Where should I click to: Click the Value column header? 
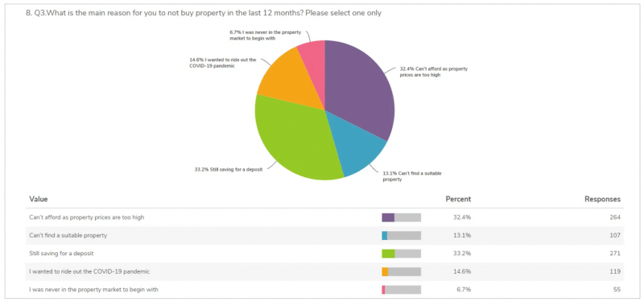(39, 199)
